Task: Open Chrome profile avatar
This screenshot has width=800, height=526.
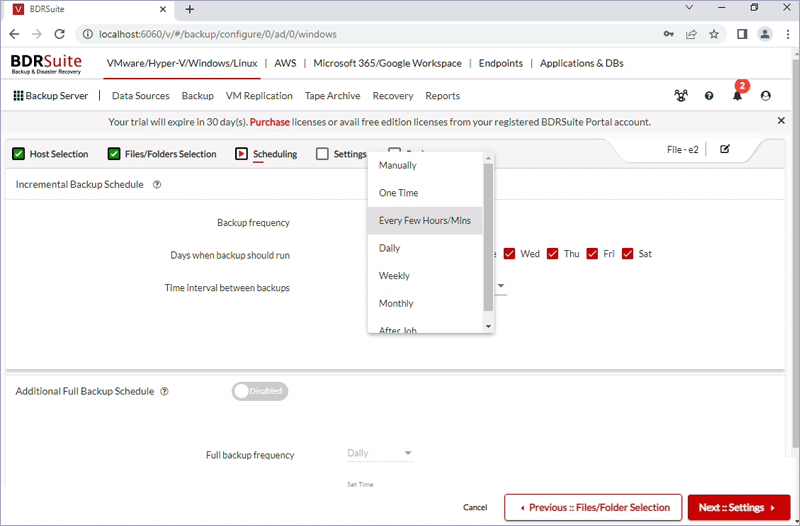Action: click(765, 34)
